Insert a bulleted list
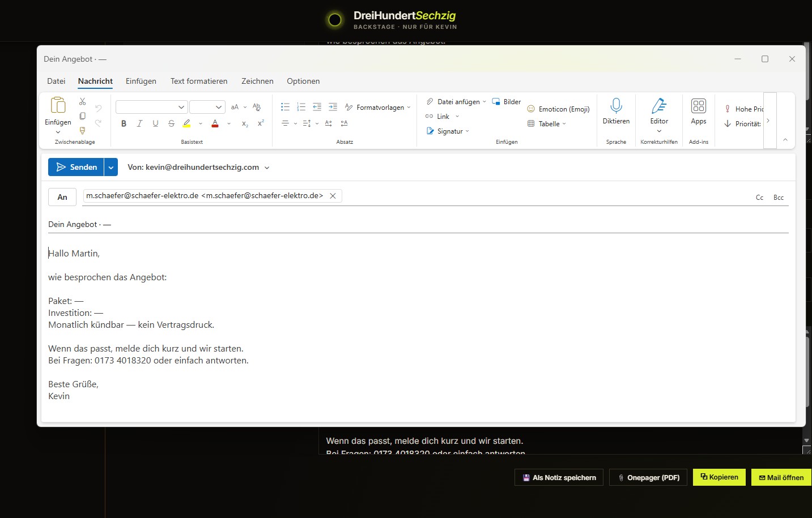Screen dimensions: 812x518 [285, 107]
